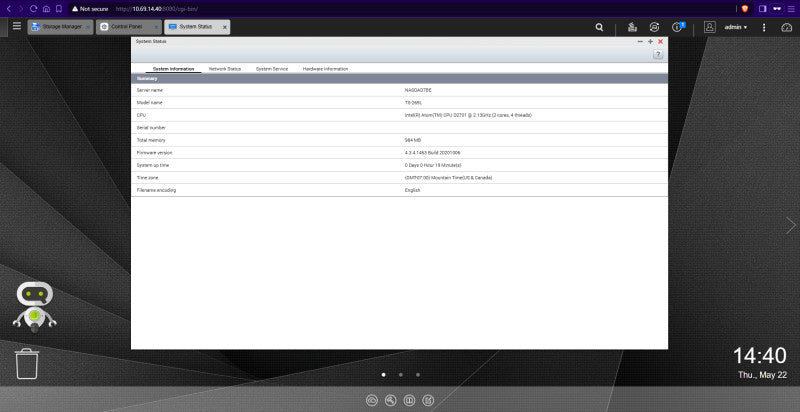
Task: Open the more options vertical dots
Action: pyautogui.click(x=764, y=28)
